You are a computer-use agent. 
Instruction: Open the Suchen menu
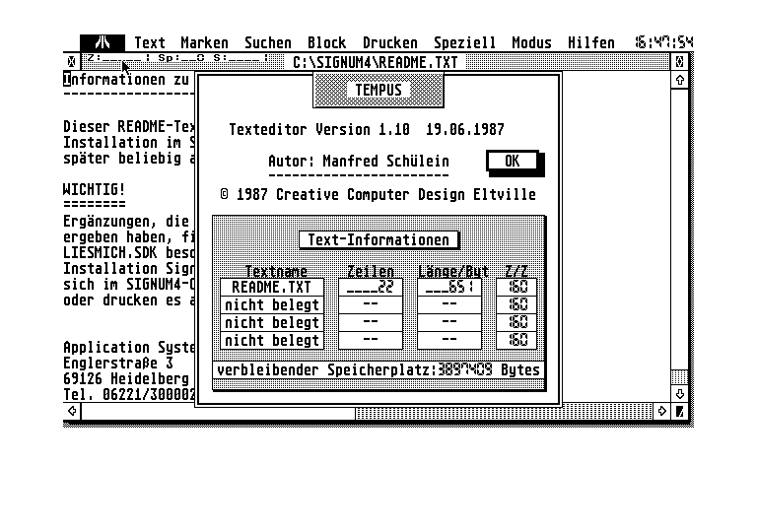click(268, 42)
